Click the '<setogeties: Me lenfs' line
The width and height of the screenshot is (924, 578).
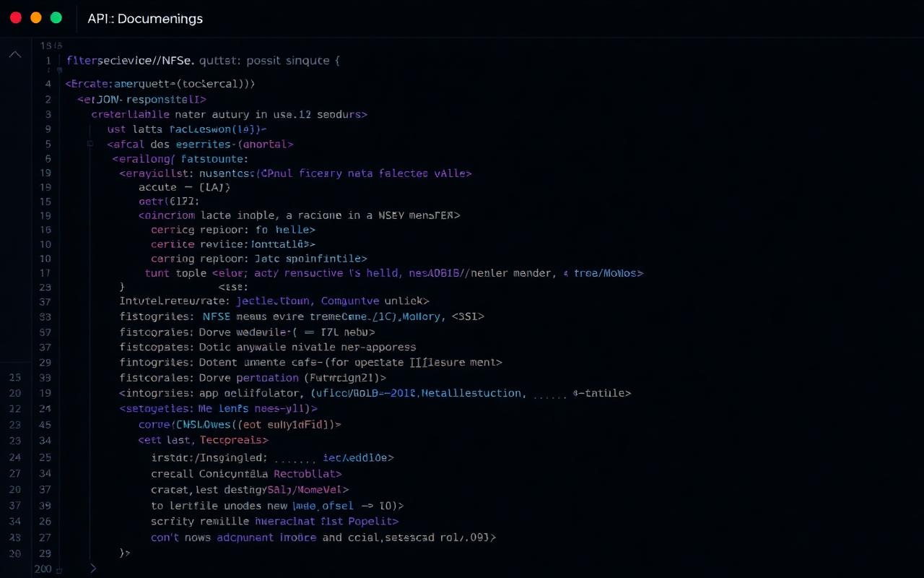tap(219, 408)
